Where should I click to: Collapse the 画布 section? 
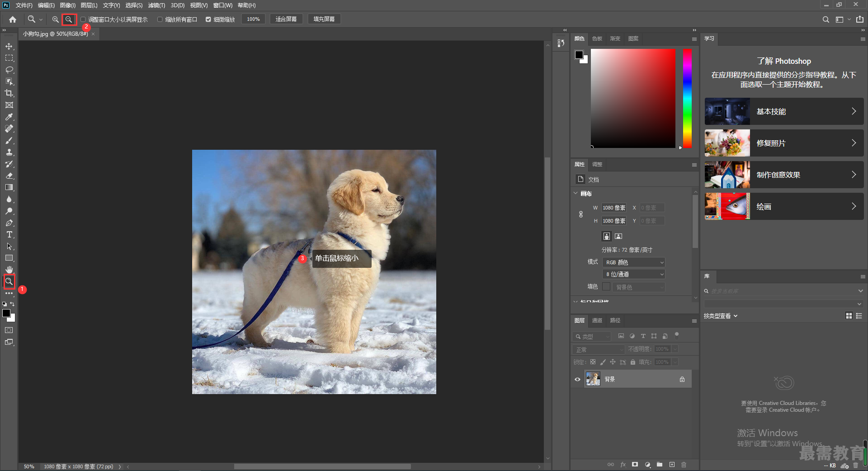click(576, 193)
